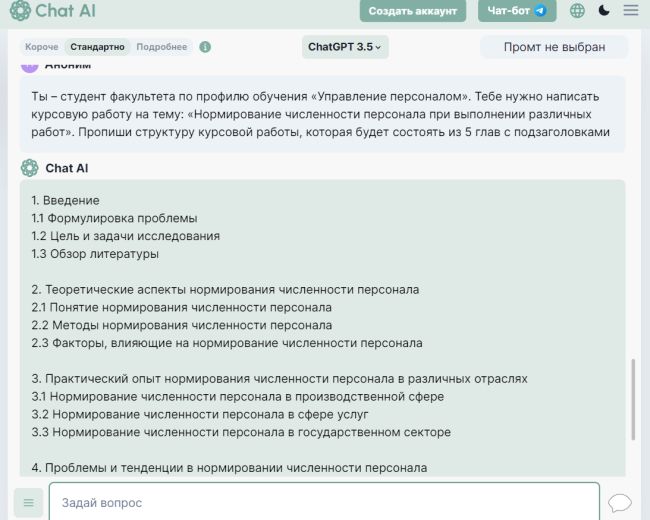
Task: Click the info icon beside Подробнее
Action: pyautogui.click(x=205, y=47)
